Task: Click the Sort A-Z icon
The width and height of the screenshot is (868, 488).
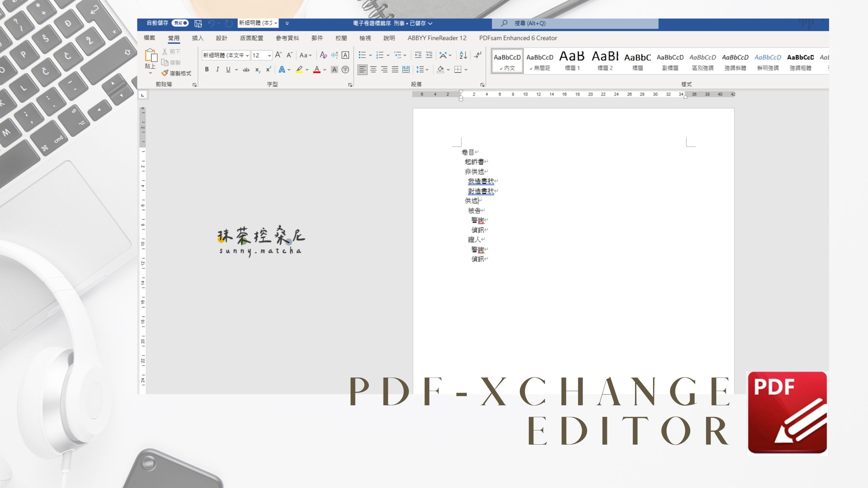Action: pyautogui.click(x=463, y=55)
